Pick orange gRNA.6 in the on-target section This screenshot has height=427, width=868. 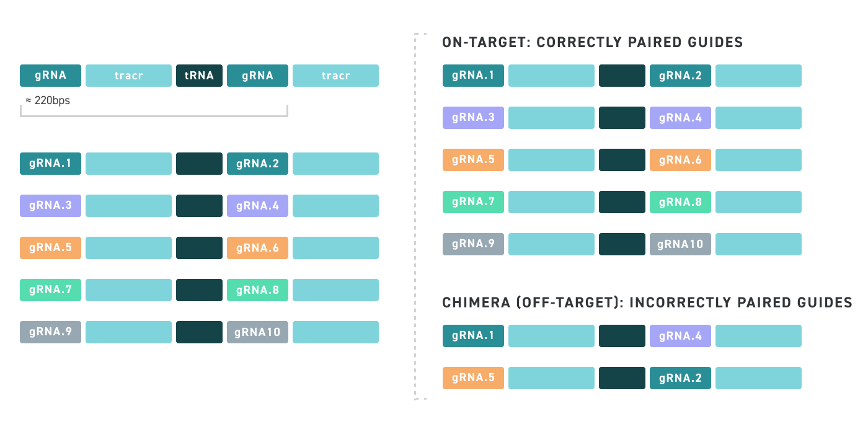tap(680, 160)
